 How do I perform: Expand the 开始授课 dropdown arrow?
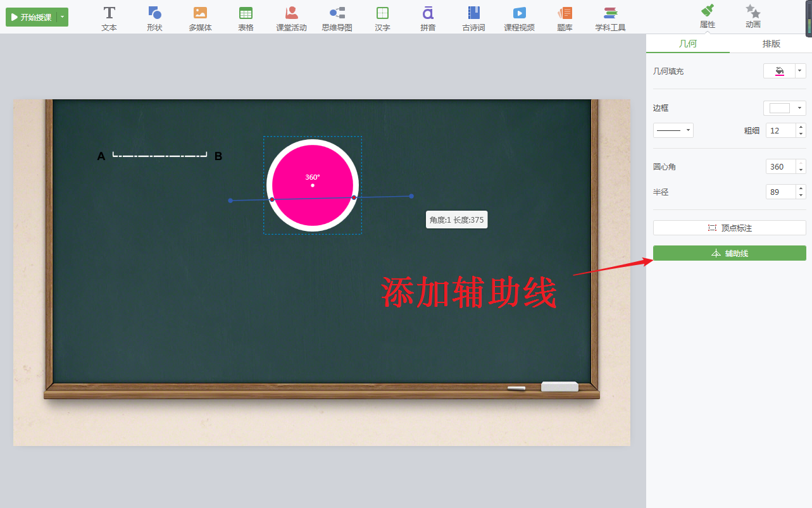click(x=62, y=17)
